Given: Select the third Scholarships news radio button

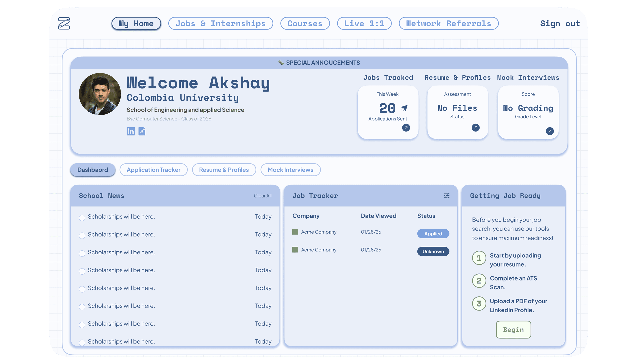Looking at the screenshot, I should point(82,253).
